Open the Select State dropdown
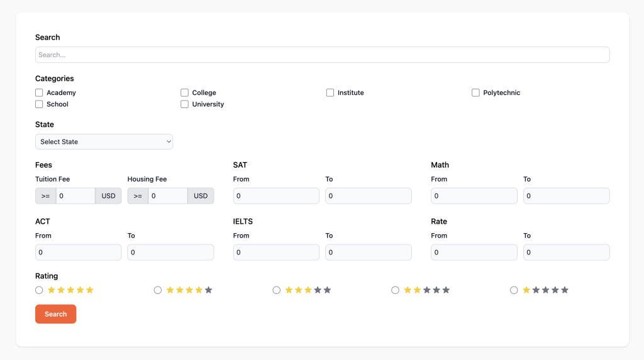Image resolution: width=644 pixels, height=360 pixels. click(x=104, y=141)
